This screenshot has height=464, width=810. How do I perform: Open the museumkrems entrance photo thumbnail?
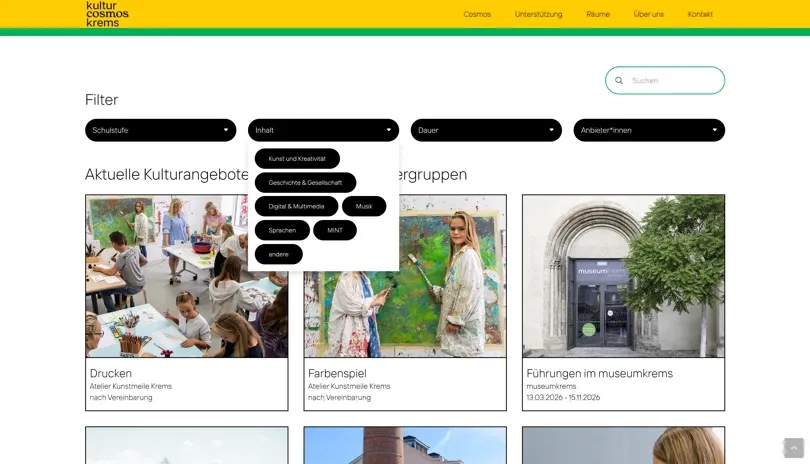pos(623,276)
